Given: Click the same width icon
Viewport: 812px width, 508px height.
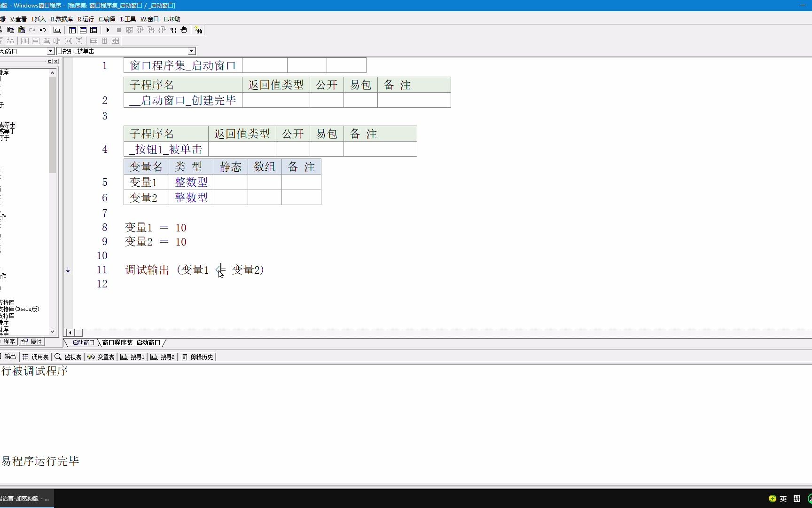Looking at the screenshot, I should [94, 40].
